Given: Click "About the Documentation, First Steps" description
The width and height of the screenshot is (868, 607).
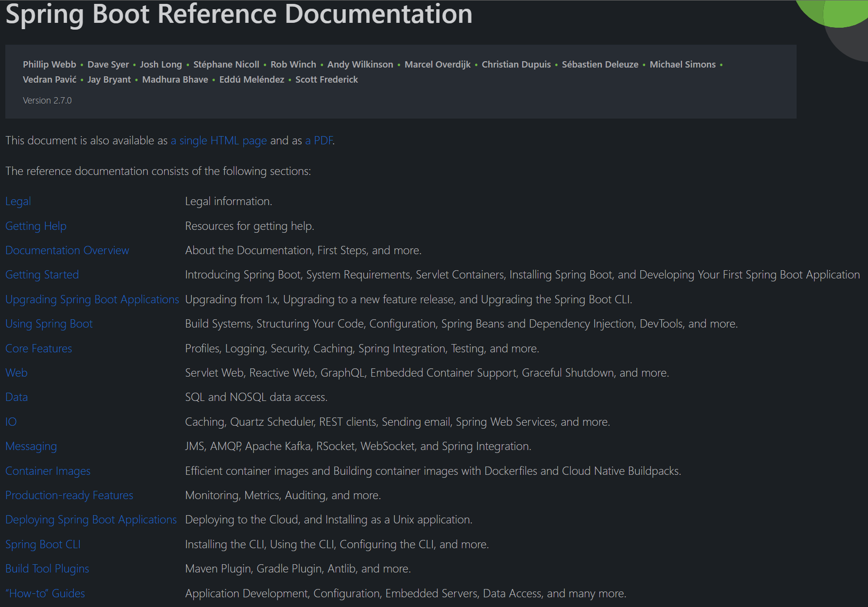Looking at the screenshot, I should pos(303,251).
